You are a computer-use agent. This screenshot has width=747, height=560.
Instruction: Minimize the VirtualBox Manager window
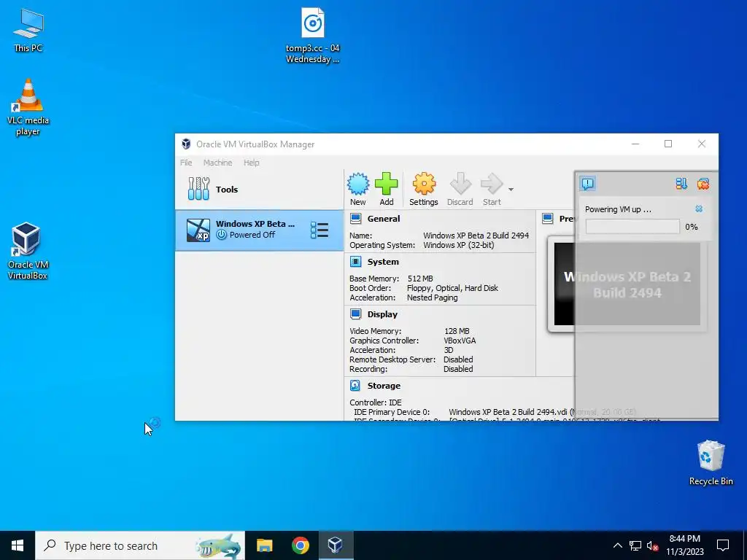tap(635, 144)
